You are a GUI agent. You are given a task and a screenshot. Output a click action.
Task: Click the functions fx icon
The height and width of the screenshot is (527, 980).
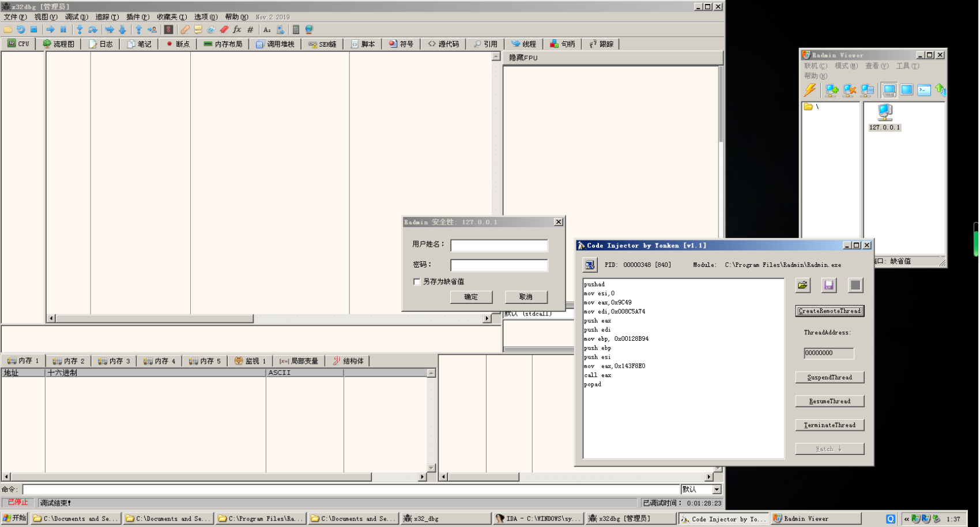(237, 29)
